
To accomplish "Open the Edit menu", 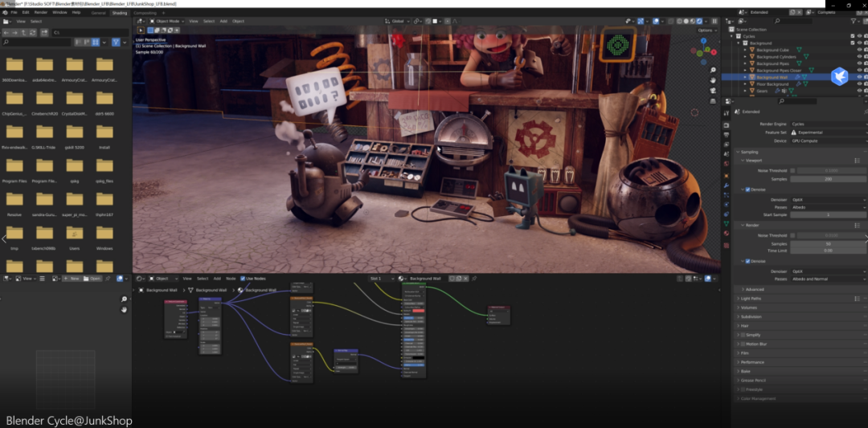I will tap(26, 12).
